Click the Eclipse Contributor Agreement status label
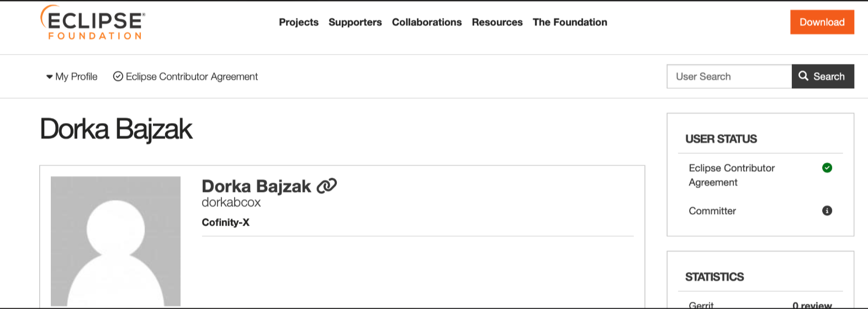The width and height of the screenshot is (868, 309). [731, 175]
